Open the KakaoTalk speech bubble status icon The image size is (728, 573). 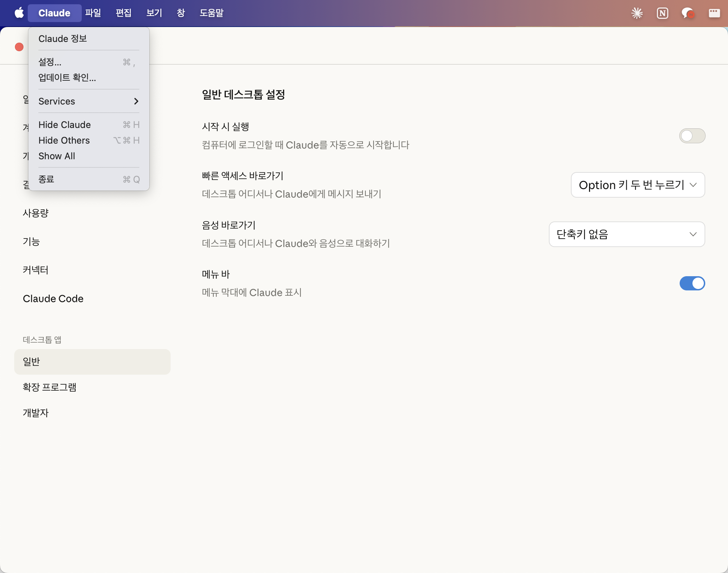point(687,13)
